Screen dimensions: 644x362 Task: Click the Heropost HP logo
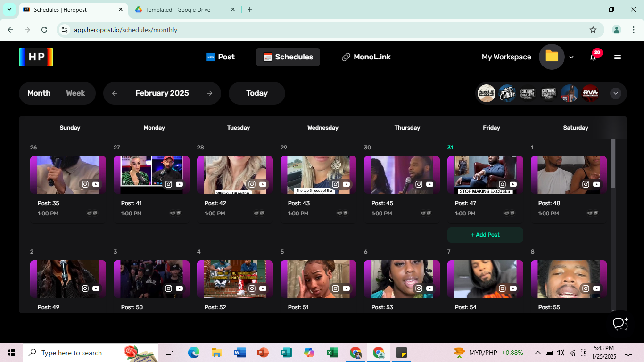point(36,57)
